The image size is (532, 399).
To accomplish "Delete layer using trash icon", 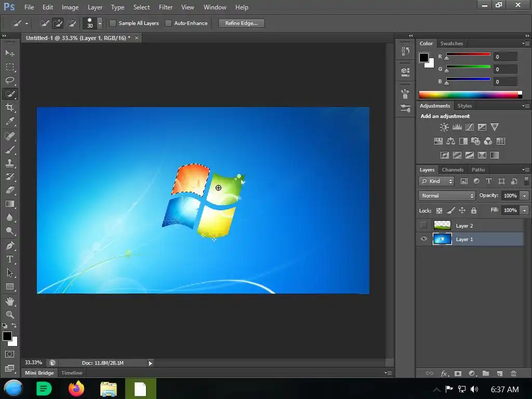I will (514, 373).
